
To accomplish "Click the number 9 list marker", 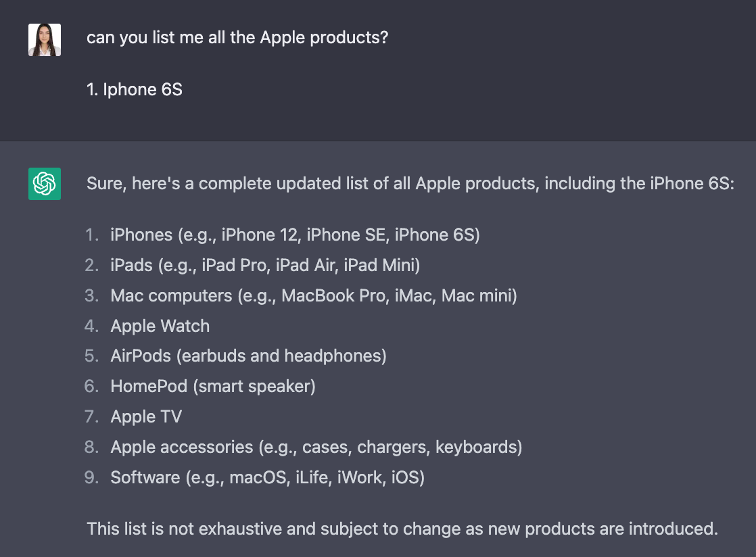I will coord(91,477).
